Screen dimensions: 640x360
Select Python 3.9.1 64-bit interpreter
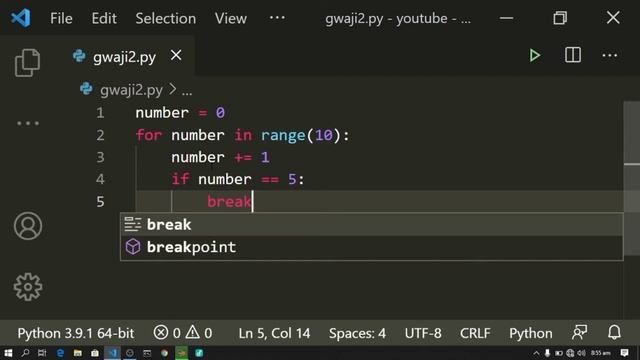[76, 333]
